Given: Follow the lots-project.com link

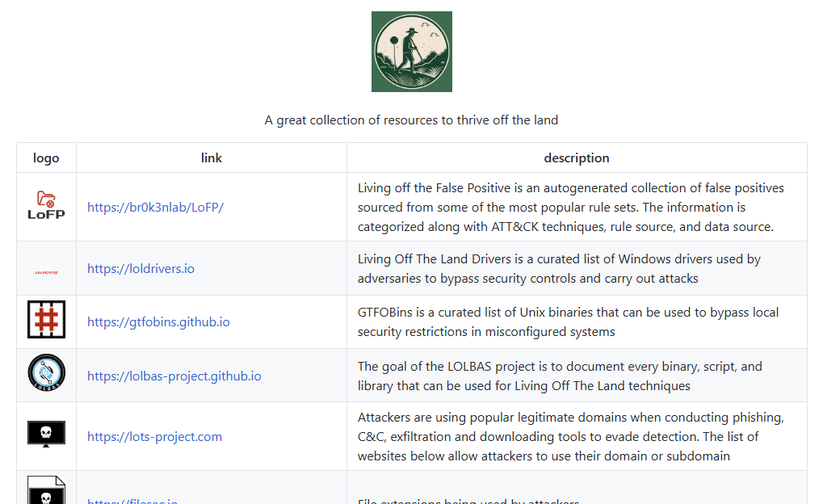Looking at the screenshot, I should (x=154, y=436).
